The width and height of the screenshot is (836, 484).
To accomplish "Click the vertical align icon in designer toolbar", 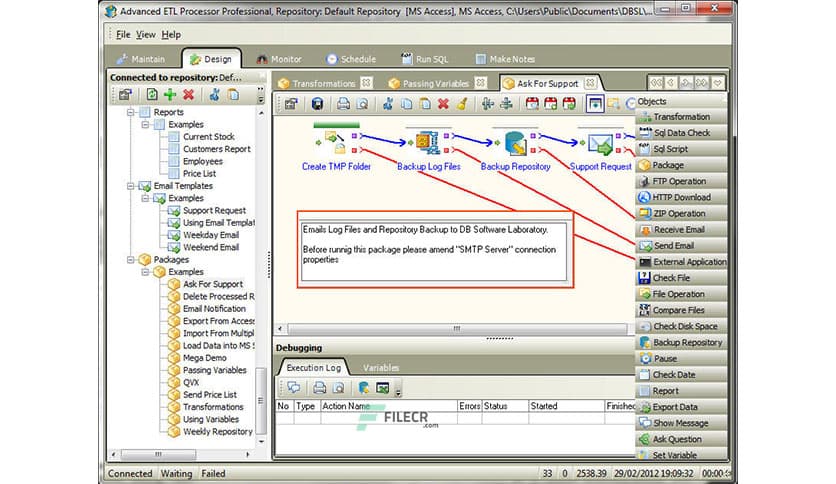I will point(506,104).
